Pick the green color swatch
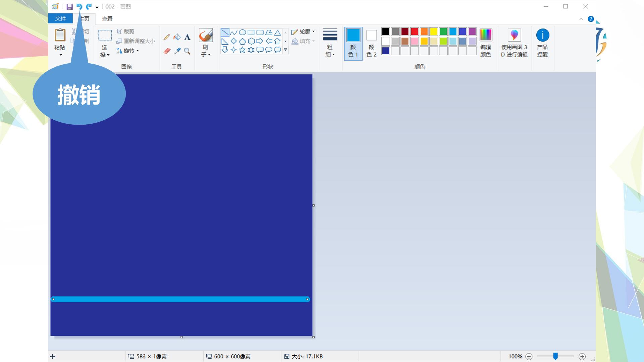 point(443,32)
